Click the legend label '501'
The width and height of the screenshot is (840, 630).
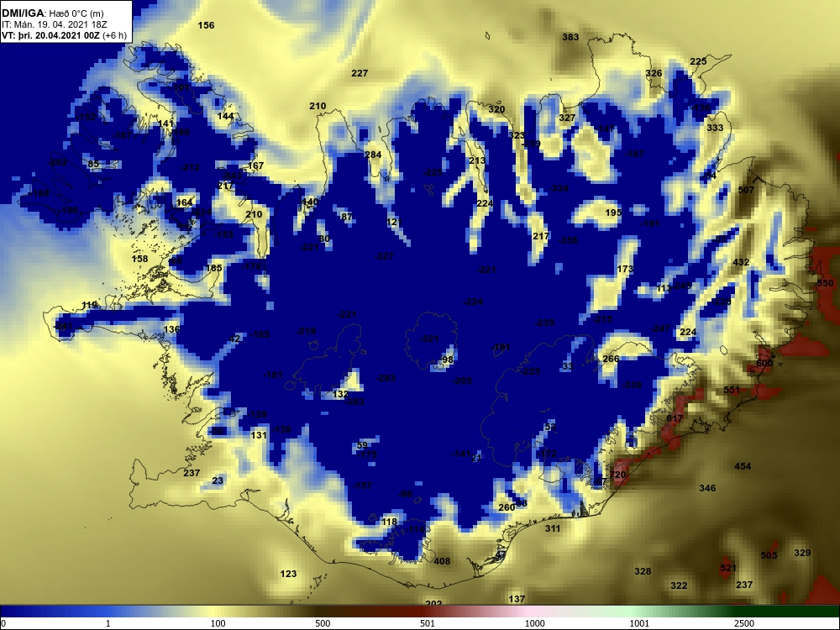point(428,623)
